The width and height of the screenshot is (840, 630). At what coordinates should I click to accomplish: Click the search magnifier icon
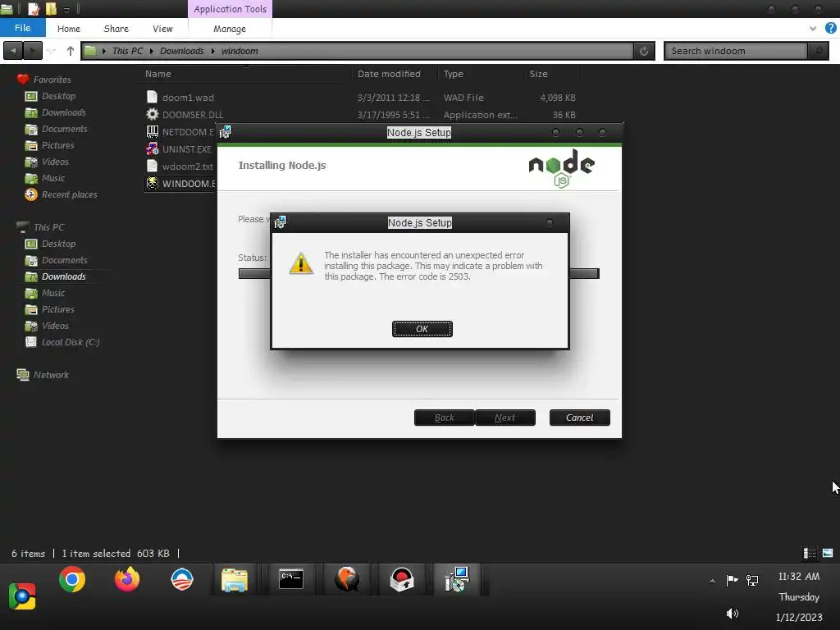coord(818,51)
